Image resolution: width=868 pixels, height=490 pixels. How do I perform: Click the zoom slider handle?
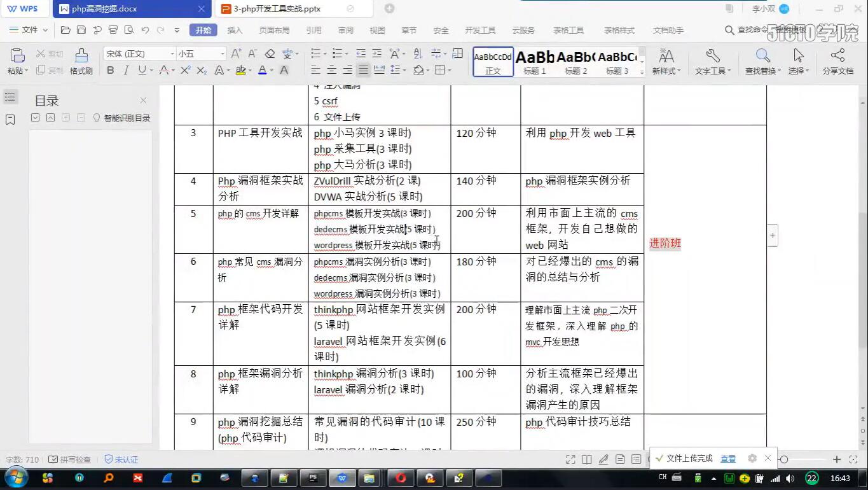click(784, 459)
